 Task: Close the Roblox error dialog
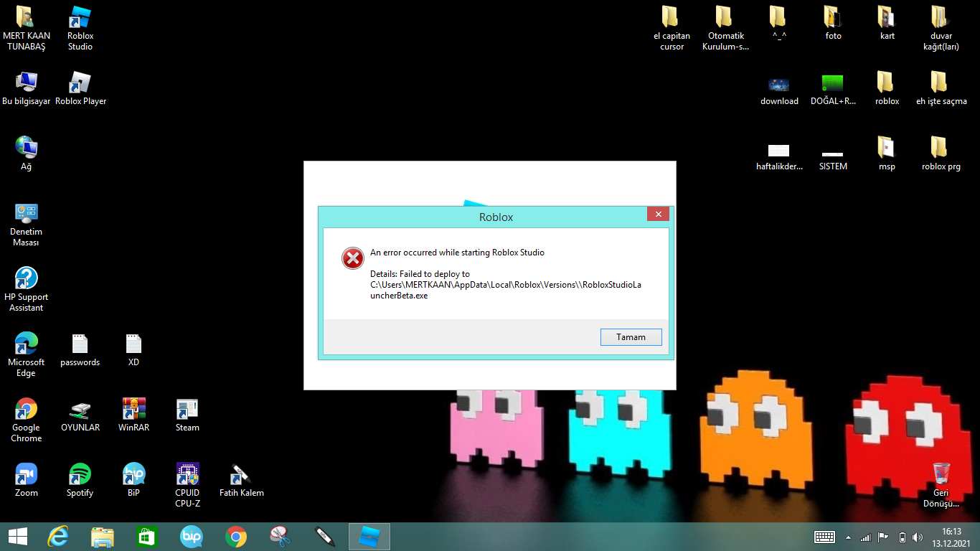pyautogui.click(x=658, y=214)
